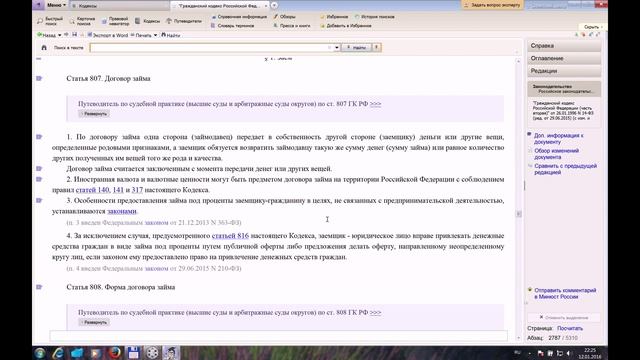Open Путеводители guides
The height and width of the screenshot is (360, 640).
point(184,21)
